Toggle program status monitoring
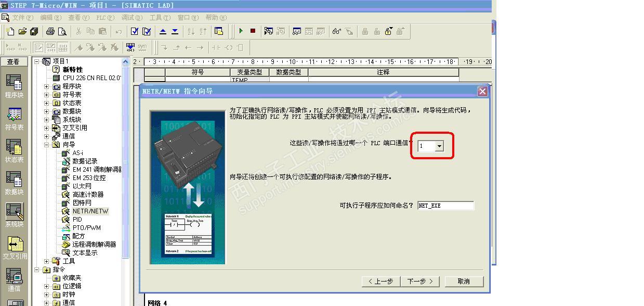Image resolution: width=644 pixels, height=306 pixels. pos(269,31)
